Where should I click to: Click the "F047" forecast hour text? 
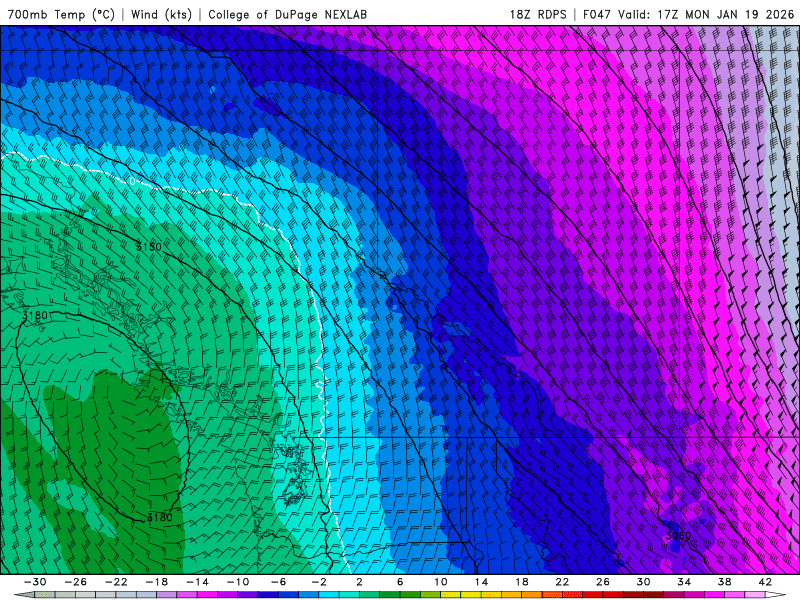pyautogui.click(x=597, y=14)
